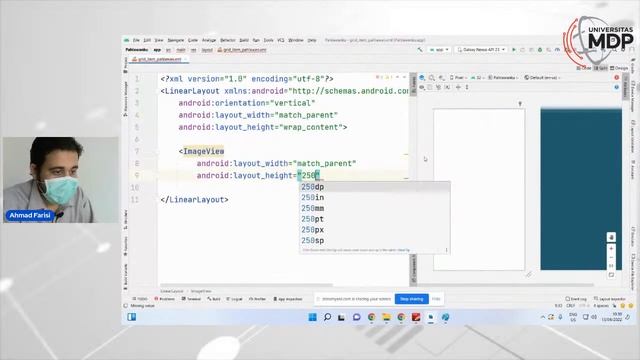Click the pan hand icon in design view

coord(611,237)
